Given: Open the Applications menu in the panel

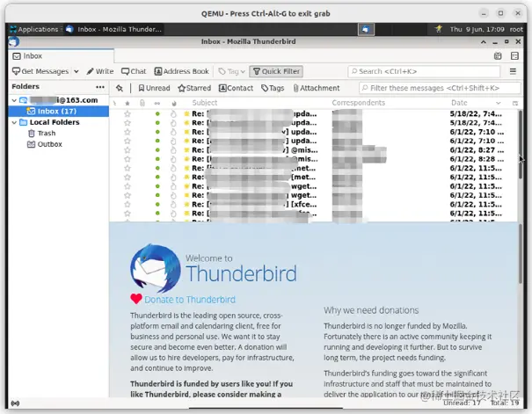Looking at the screenshot, I should (x=34, y=30).
